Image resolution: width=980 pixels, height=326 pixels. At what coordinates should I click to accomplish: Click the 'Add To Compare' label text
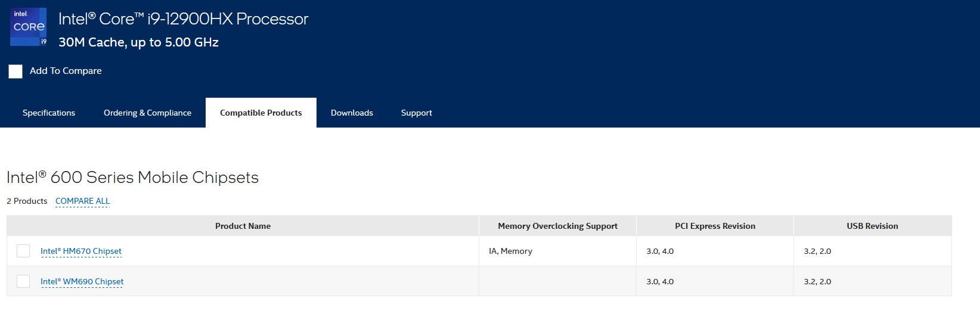tap(66, 71)
